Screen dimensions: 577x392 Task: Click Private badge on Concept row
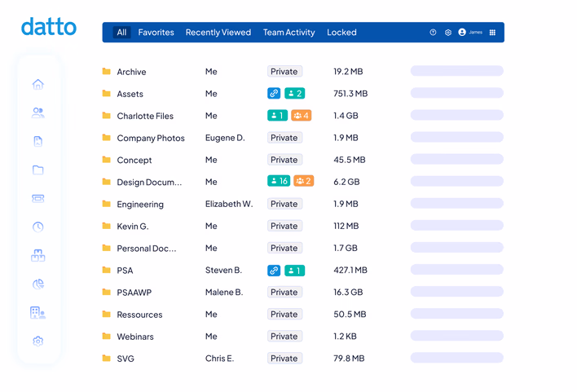click(x=284, y=160)
